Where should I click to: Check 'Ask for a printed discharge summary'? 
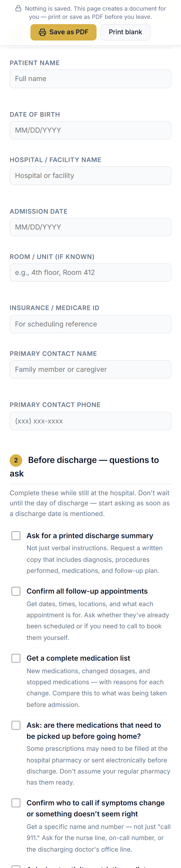pyautogui.click(x=16, y=535)
